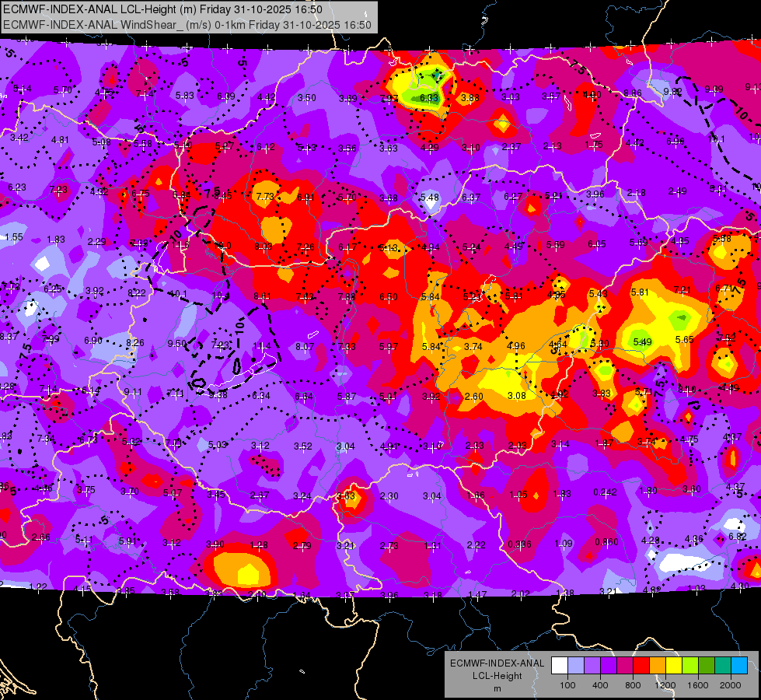Click the grid value "1.28"

click(x=259, y=545)
